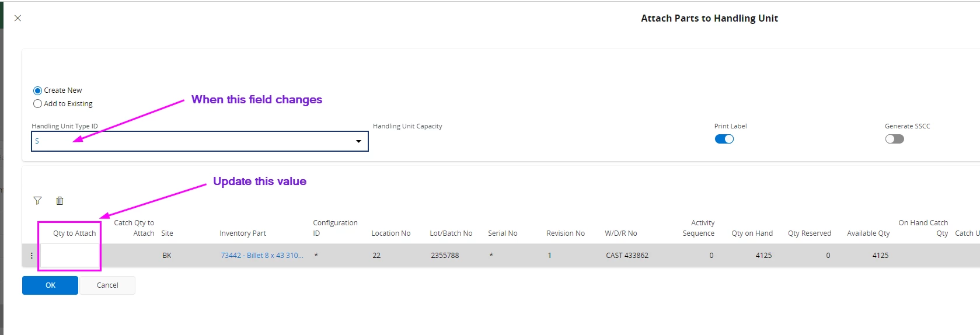Enable the Generate SSCC toggle

(x=894, y=139)
